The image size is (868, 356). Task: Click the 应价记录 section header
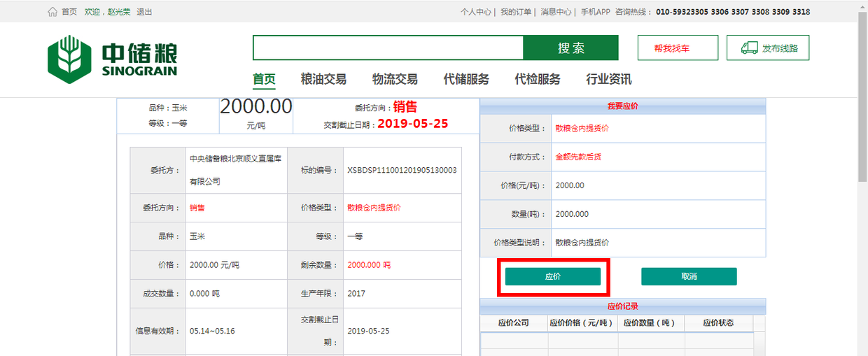(x=623, y=306)
